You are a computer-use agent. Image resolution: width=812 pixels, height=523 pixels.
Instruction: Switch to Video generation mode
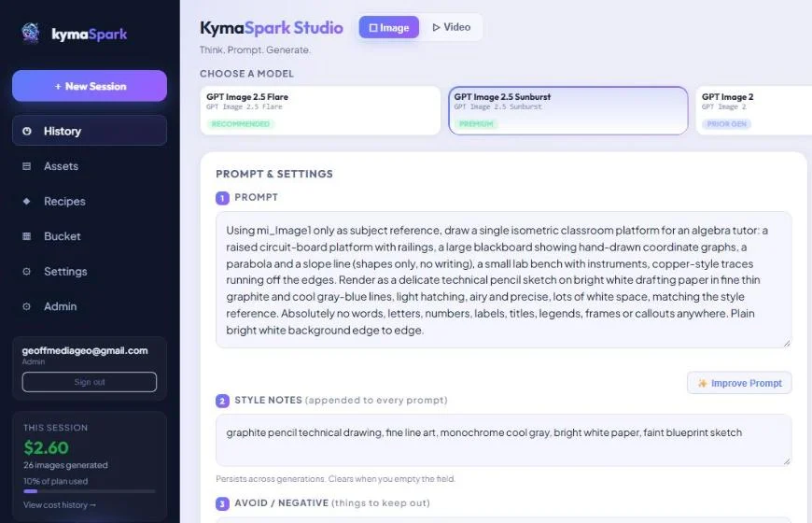(452, 27)
